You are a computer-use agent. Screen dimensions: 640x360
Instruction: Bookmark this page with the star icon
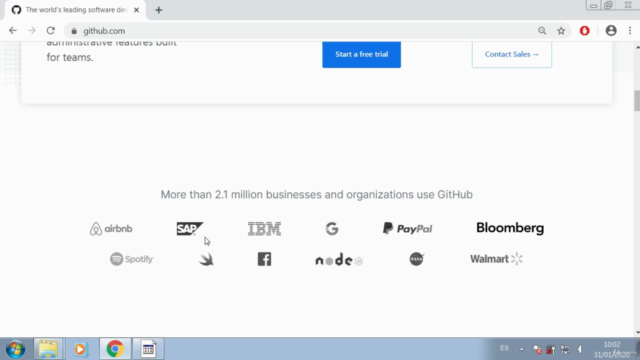click(561, 31)
